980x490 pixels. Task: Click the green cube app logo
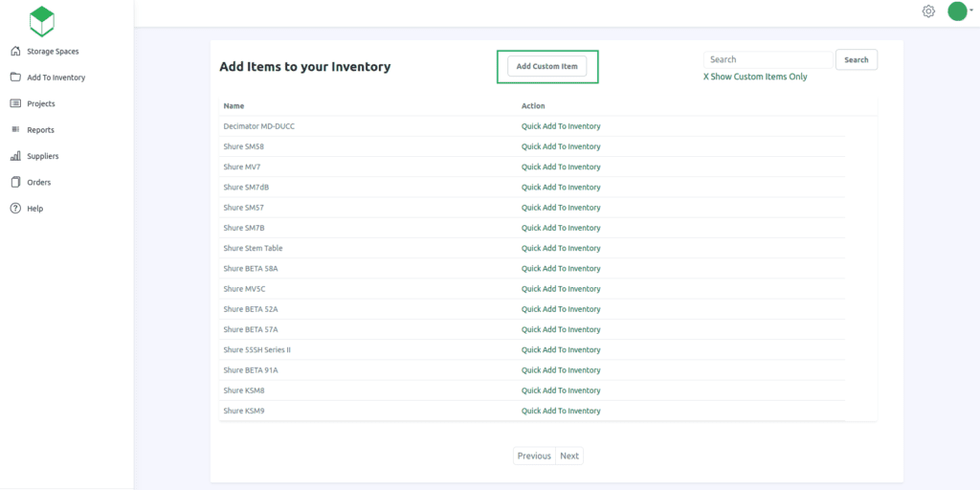42,21
